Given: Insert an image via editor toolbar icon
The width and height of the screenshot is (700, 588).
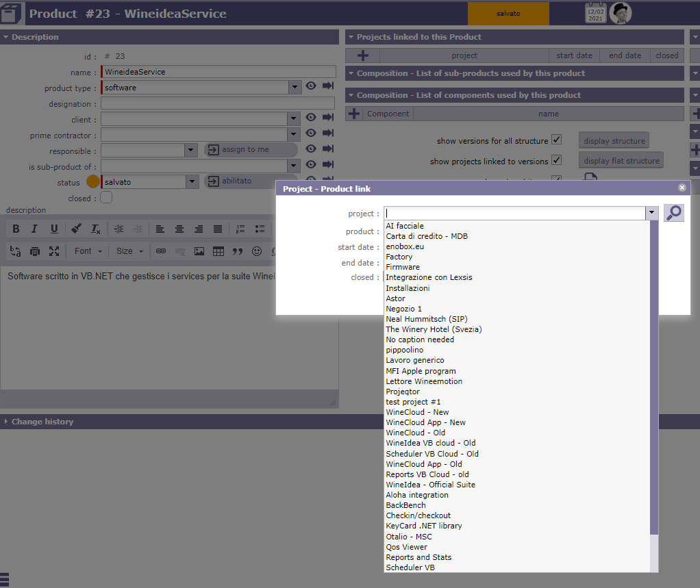Looking at the screenshot, I should point(199,251).
